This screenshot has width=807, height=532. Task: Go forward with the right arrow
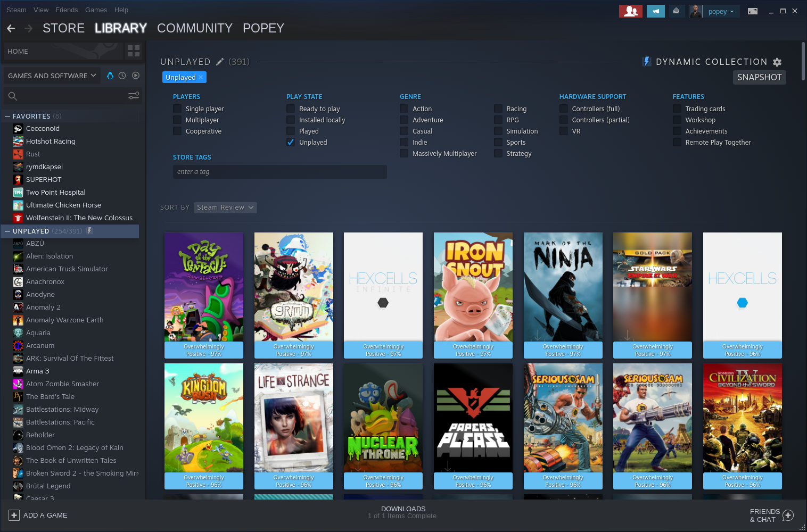[x=29, y=28]
